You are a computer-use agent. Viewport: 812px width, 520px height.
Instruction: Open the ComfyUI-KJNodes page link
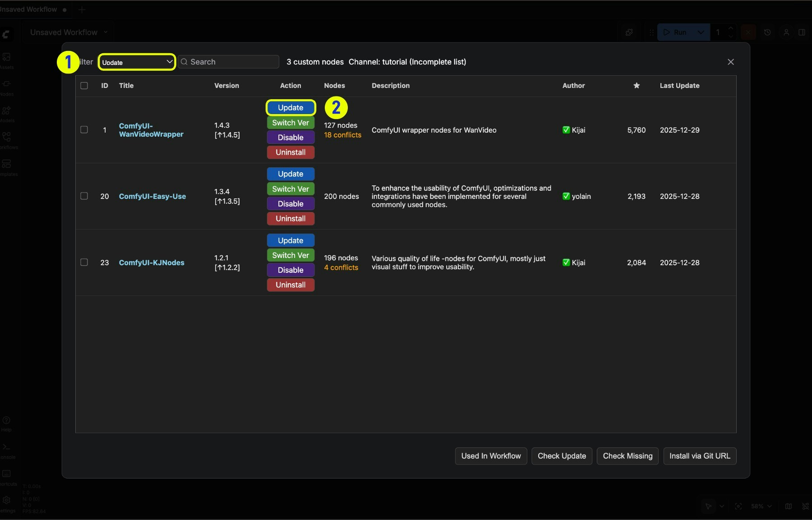click(x=151, y=262)
